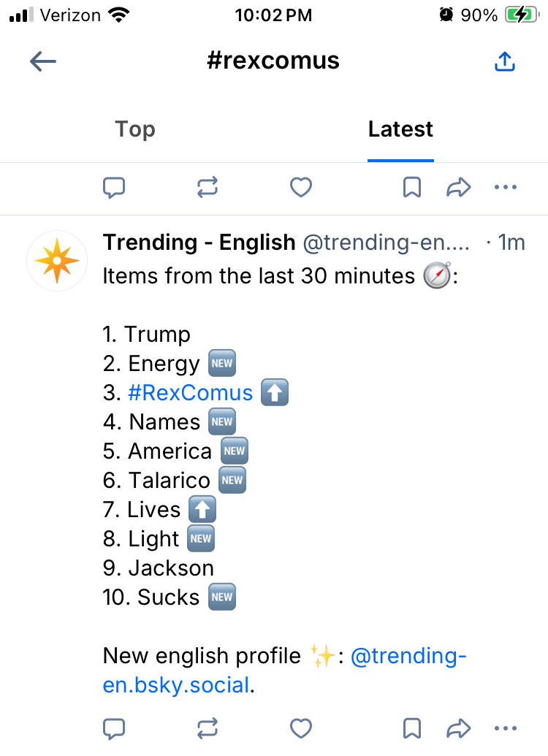Like the post above Trending

(x=301, y=188)
